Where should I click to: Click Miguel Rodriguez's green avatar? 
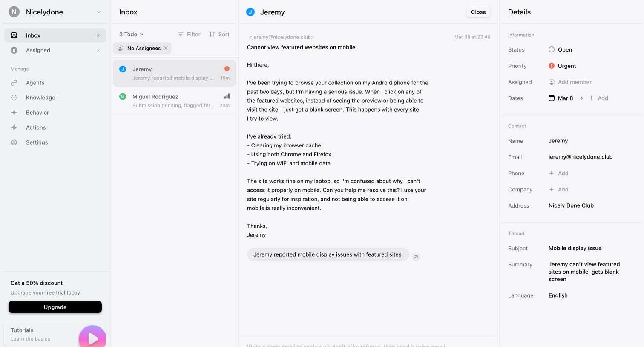click(123, 96)
